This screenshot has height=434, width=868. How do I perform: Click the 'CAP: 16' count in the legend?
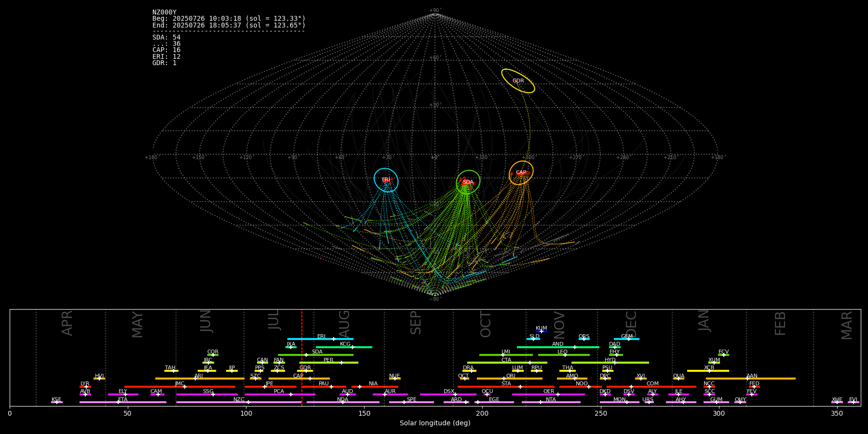(x=166, y=50)
